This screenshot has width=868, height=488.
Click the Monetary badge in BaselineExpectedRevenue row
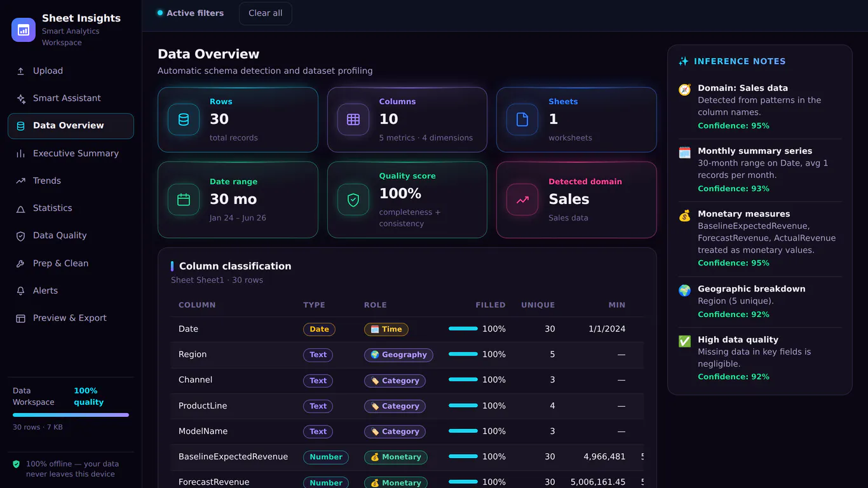396,457
